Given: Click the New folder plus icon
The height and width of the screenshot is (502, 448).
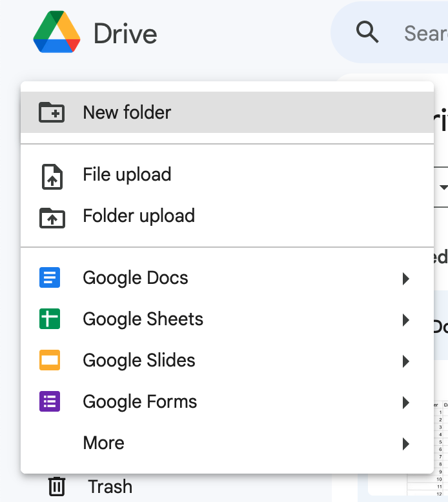Looking at the screenshot, I should pos(52,112).
